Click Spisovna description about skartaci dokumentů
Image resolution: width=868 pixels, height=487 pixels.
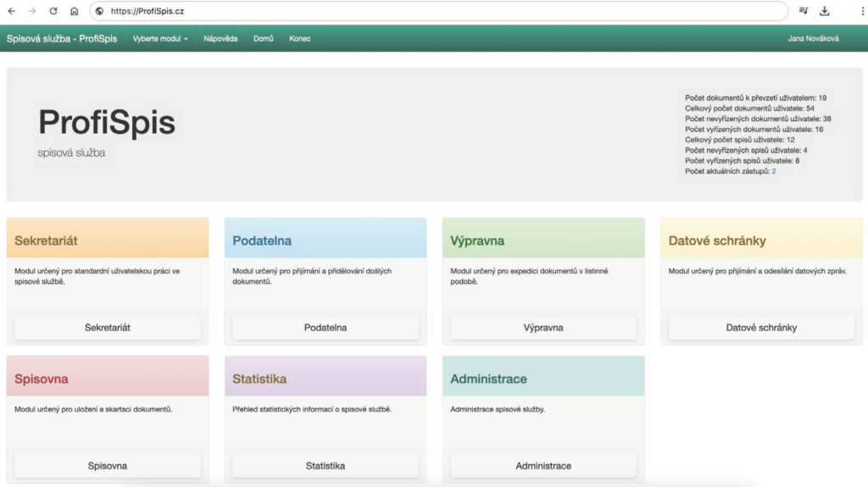93,410
